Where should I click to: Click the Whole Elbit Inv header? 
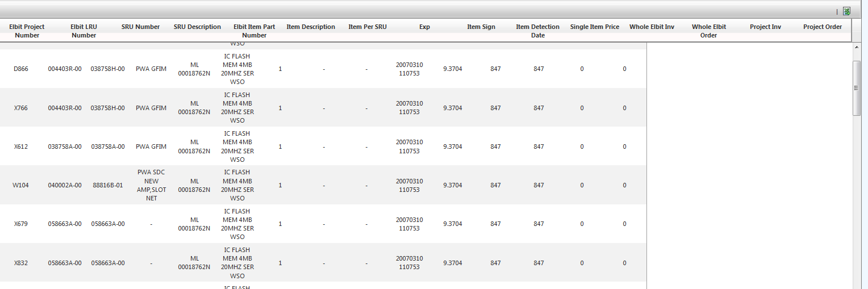[652, 27]
